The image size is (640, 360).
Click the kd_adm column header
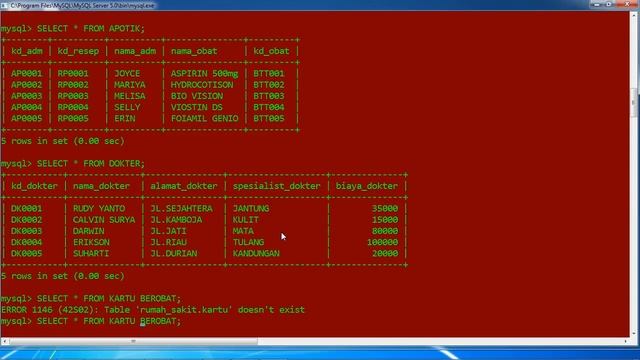27,51
